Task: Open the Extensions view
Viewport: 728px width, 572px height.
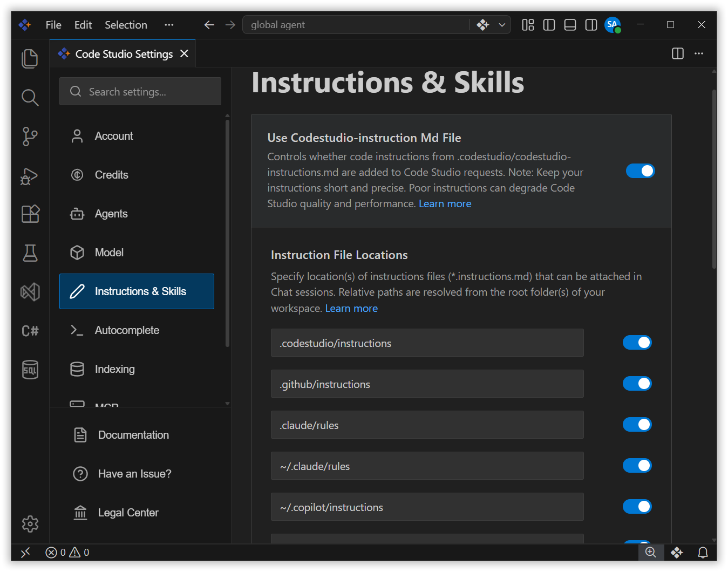Action: (30, 214)
